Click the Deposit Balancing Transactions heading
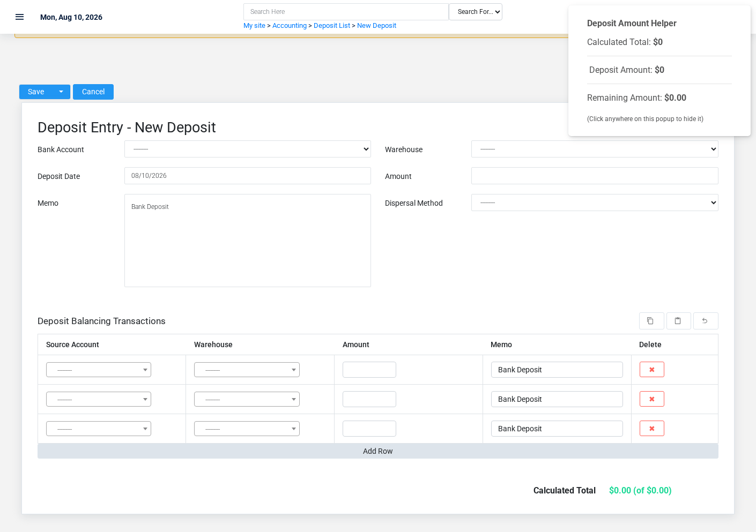 coord(101,321)
